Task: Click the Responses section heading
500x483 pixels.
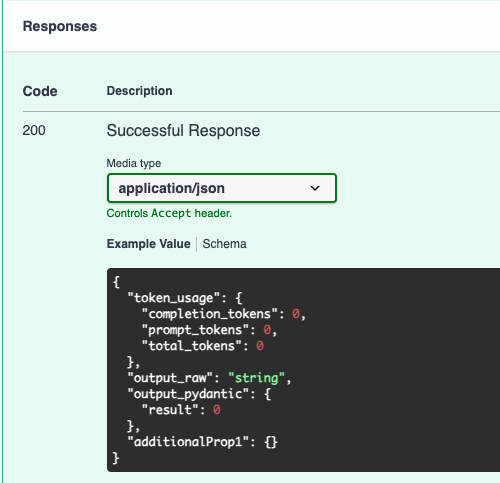Action: click(x=60, y=26)
